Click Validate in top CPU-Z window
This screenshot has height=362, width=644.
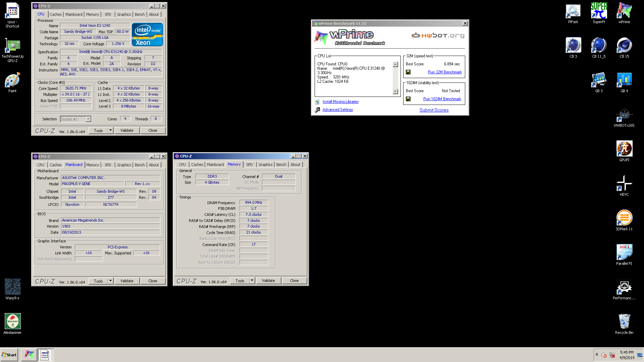[127, 130]
